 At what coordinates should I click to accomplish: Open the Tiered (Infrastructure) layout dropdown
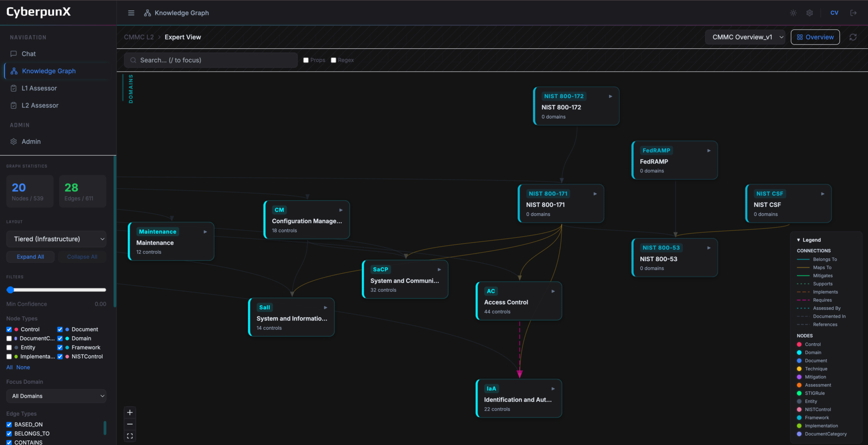56,239
